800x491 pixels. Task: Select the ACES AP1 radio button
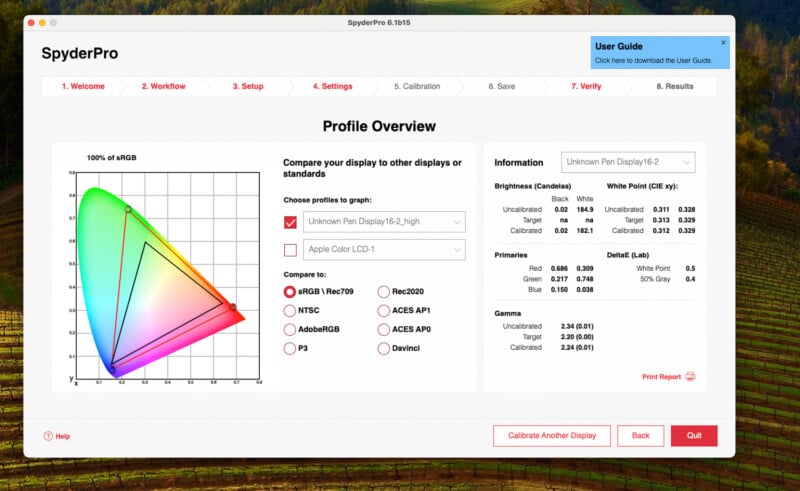[384, 310]
